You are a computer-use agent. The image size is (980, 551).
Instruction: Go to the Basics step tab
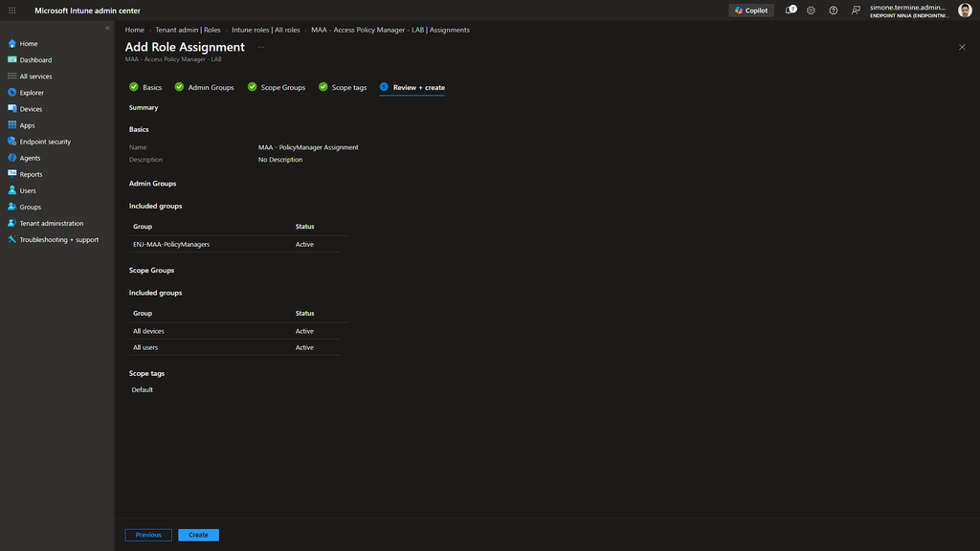[145, 87]
